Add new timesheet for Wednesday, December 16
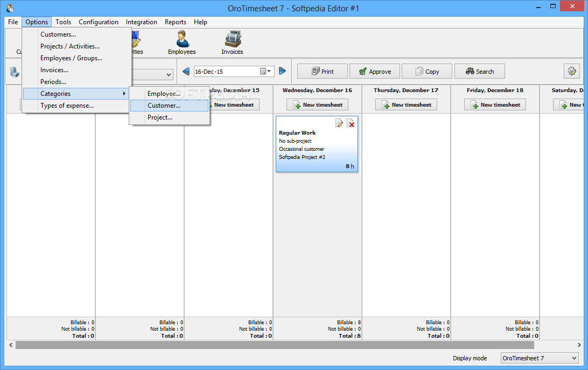The width and height of the screenshot is (588, 370). click(x=317, y=104)
